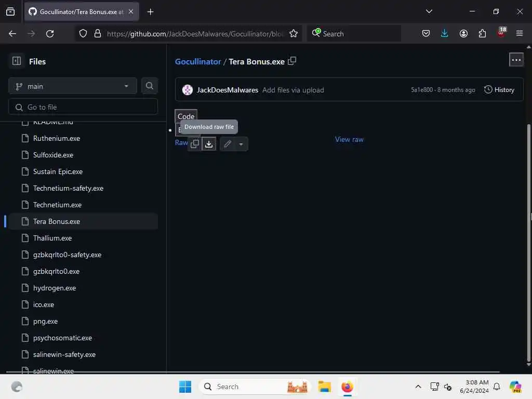Open png.exe file
Screen dimensions: 532x399
[x=83, y=321]
